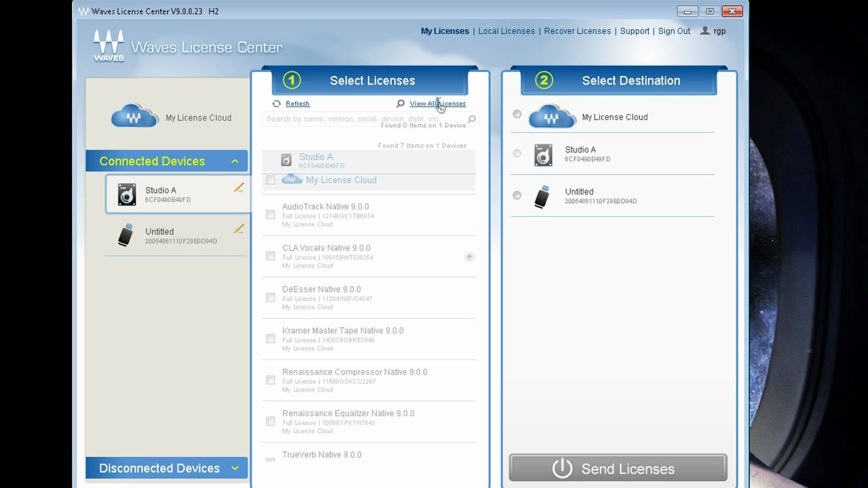Click the Send Licenses button
Viewport: 868px width, 488px height.
coord(618,468)
